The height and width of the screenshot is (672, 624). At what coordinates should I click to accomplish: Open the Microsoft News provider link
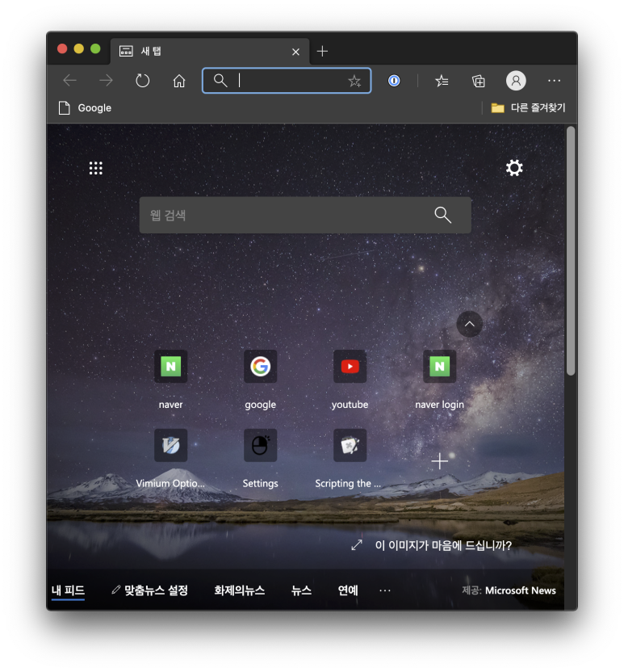pos(520,590)
